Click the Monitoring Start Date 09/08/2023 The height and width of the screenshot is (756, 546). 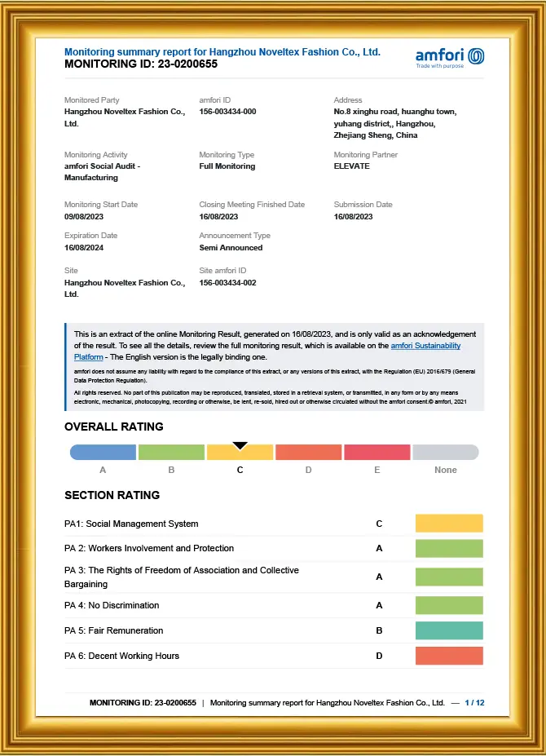click(84, 216)
